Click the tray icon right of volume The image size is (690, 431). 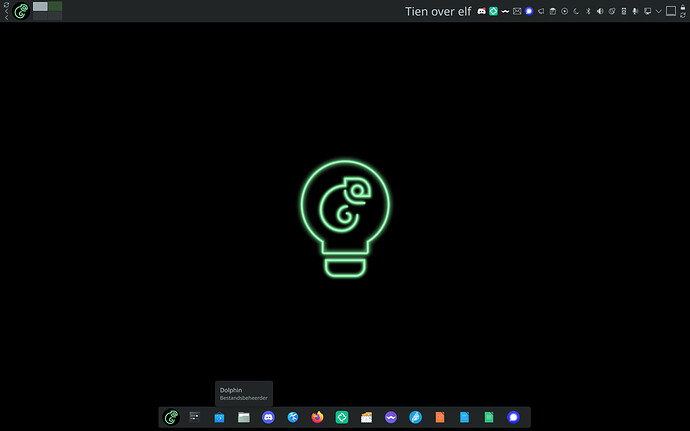(x=612, y=11)
